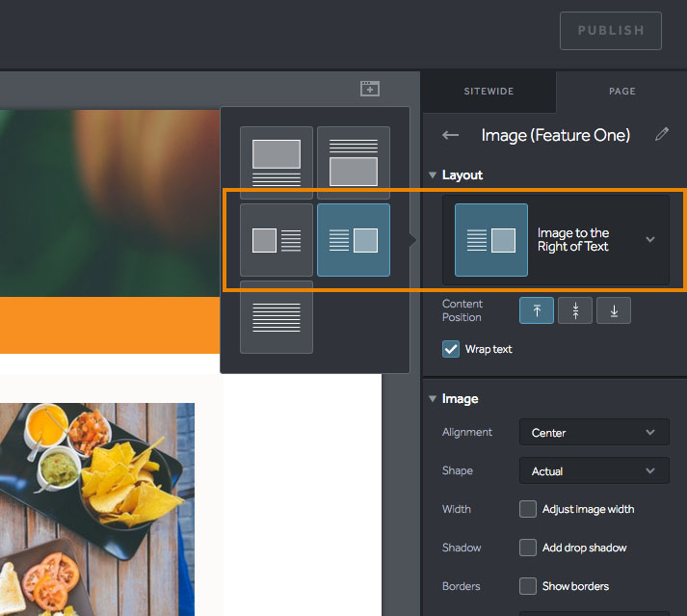
Task: Toggle the Show borders checkbox
Action: [x=528, y=586]
